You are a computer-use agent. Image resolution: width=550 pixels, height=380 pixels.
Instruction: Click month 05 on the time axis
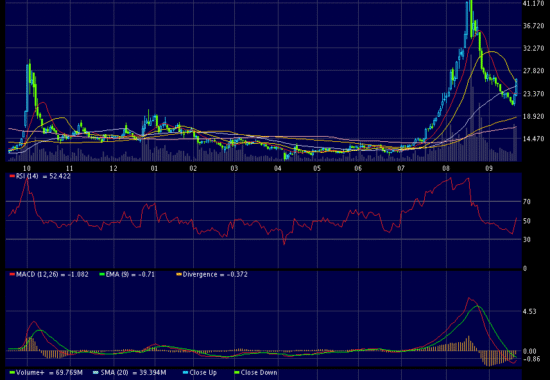(317, 168)
